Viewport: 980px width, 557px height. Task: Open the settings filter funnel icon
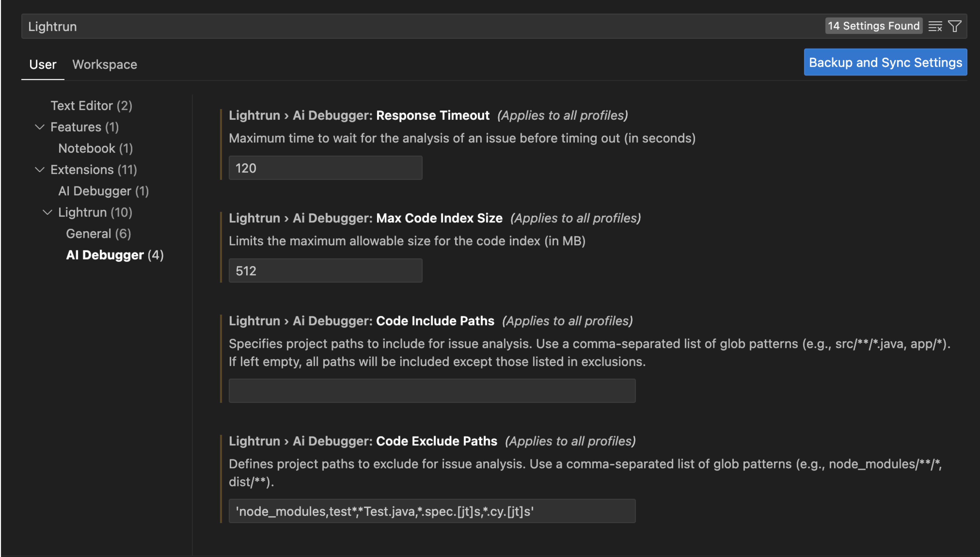(955, 26)
